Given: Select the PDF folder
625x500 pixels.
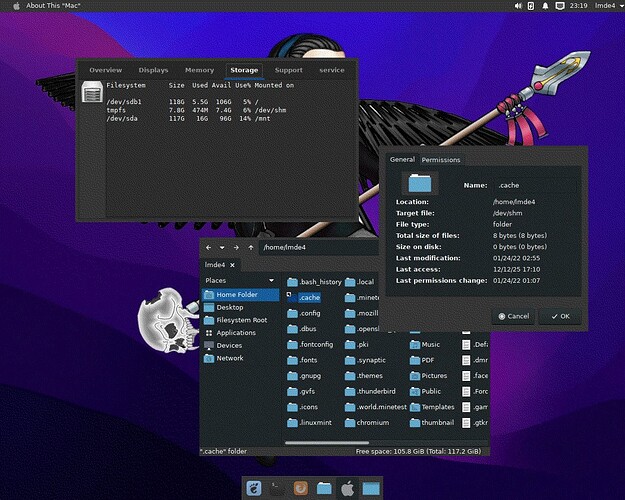Looking at the screenshot, I should pos(422,360).
